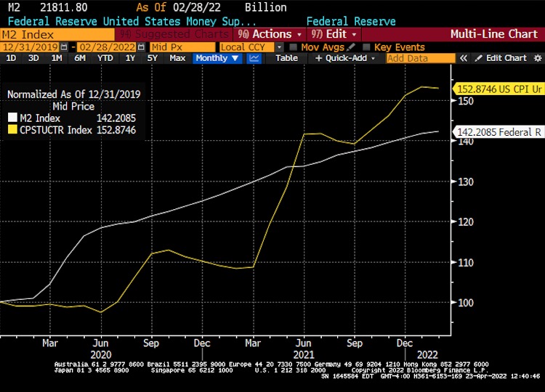Open calendar picker for start date 12/31/2019

point(64,47)
